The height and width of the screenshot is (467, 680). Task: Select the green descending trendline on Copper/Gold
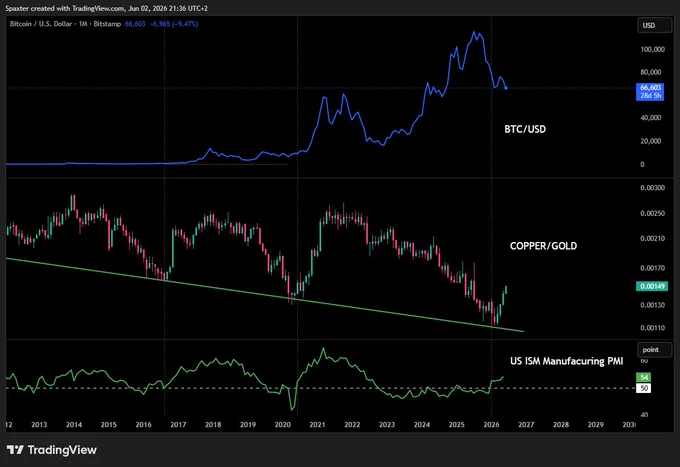265,294
